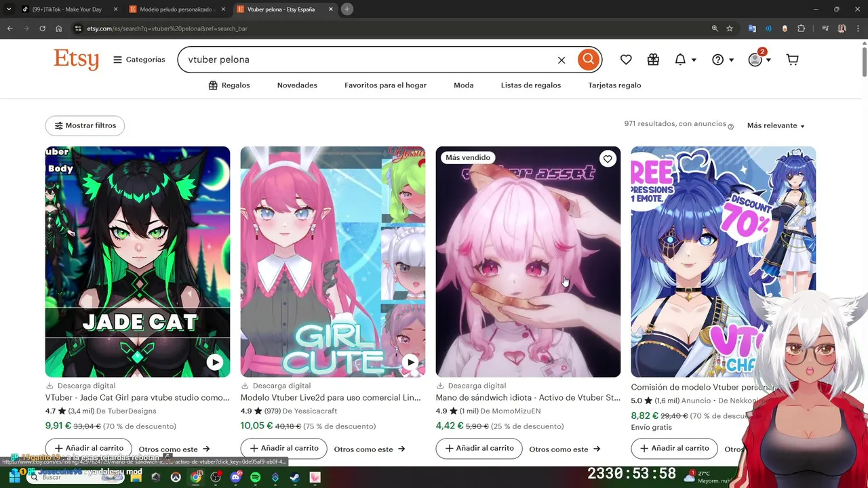Open the gift box icon in header
The width and height of the screenshot is (868, 488).
pyautogui.click(x=653, y=60)
